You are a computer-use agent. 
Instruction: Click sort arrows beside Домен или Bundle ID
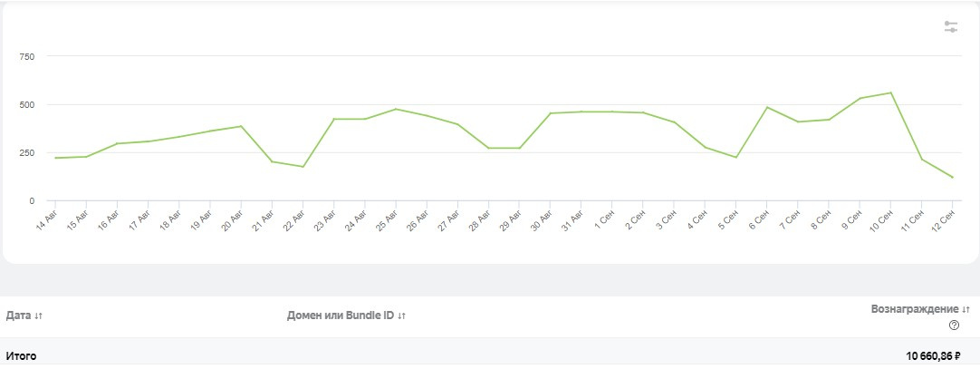pyautogui.click(x=400, y=316)
